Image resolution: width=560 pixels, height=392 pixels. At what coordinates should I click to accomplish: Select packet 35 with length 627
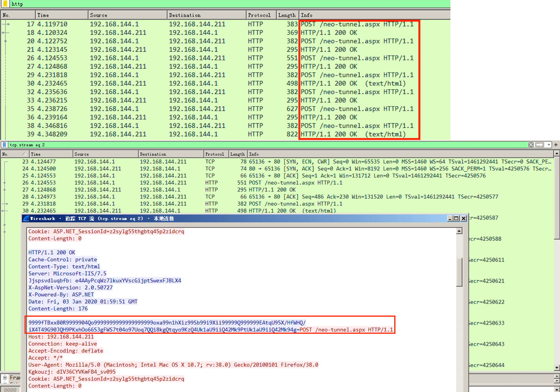point(226,109)
